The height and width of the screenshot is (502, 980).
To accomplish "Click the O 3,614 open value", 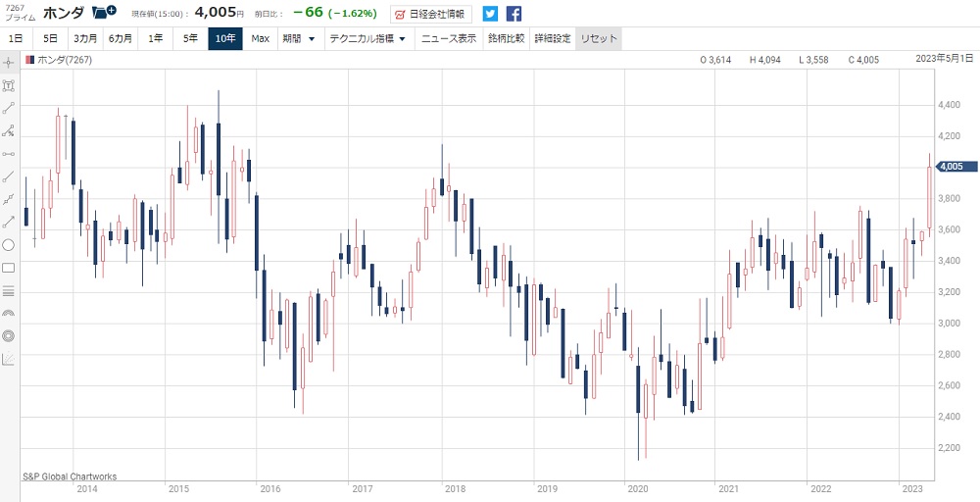I will click(715, 60).
